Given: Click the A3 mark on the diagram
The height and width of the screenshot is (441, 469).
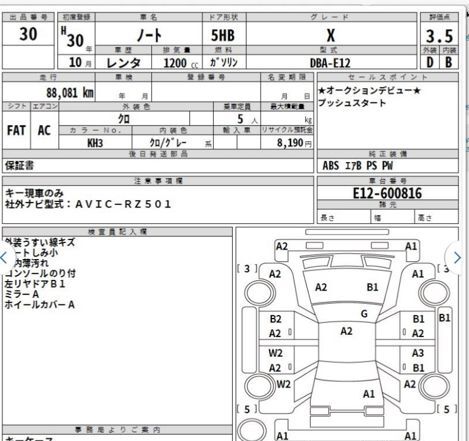Looking at the screenshot, I should (x=418, y=353).
